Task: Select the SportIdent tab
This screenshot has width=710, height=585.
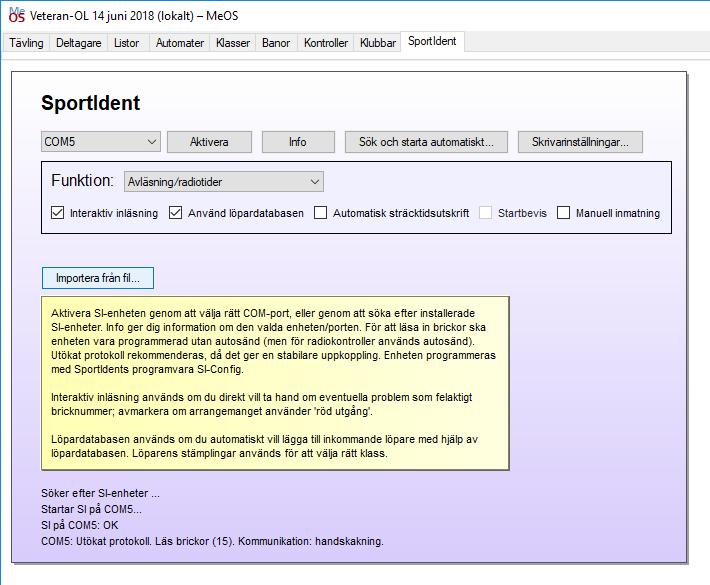Action: tap(432, 41)
